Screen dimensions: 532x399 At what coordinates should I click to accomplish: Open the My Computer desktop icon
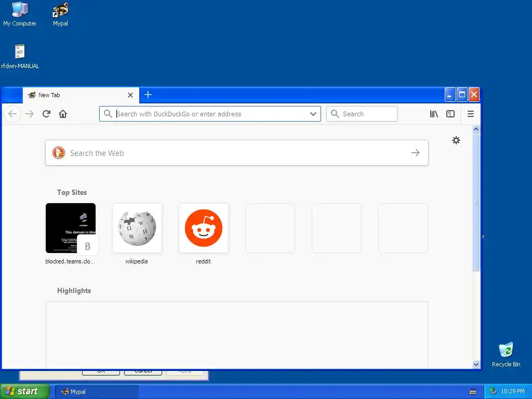click(20, 14)
